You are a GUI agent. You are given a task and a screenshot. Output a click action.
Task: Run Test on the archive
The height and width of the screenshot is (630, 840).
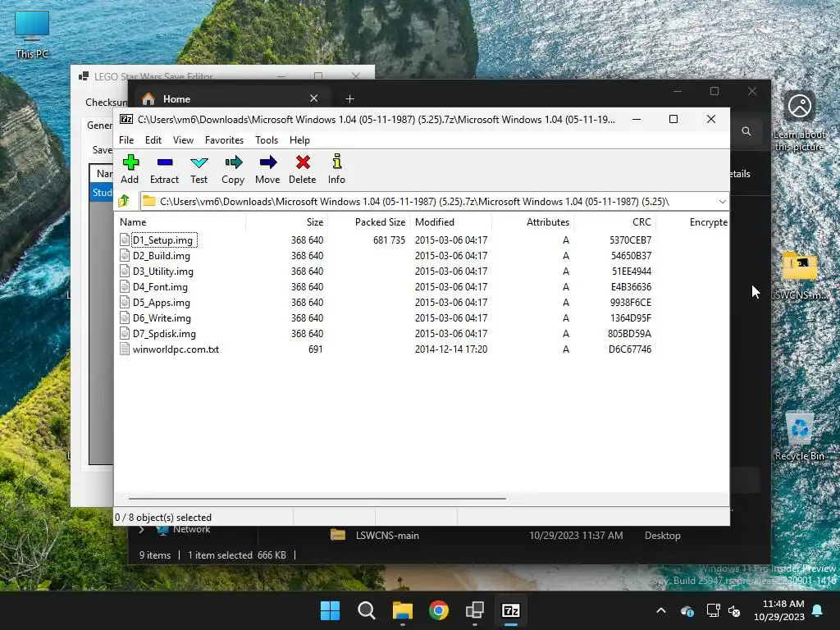(199, 169)
